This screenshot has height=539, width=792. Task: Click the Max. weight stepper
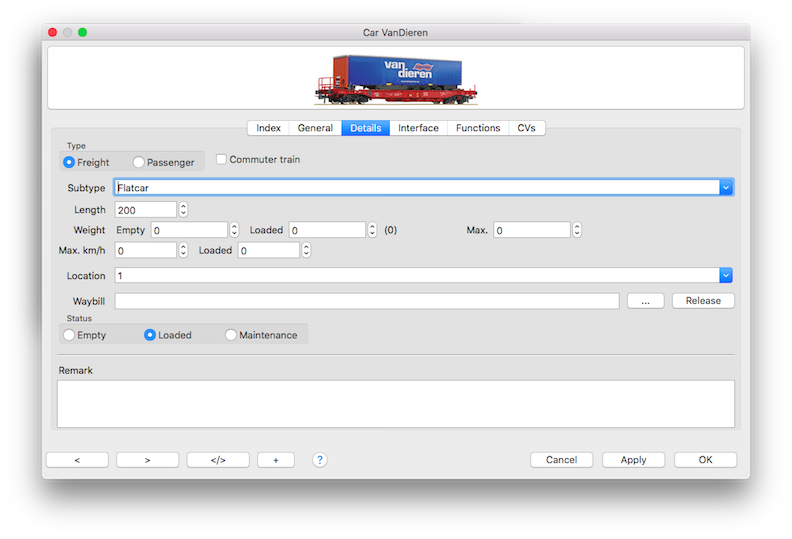(x=576, y=230)
